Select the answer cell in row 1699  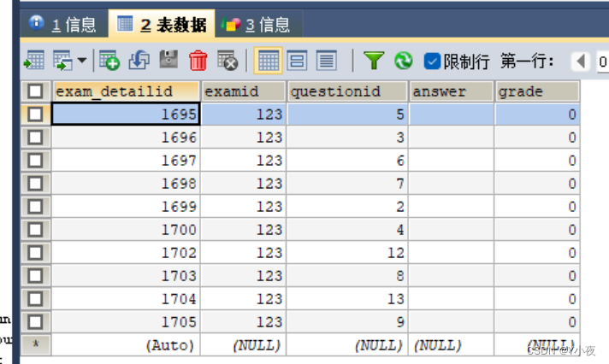pos(451,207)
